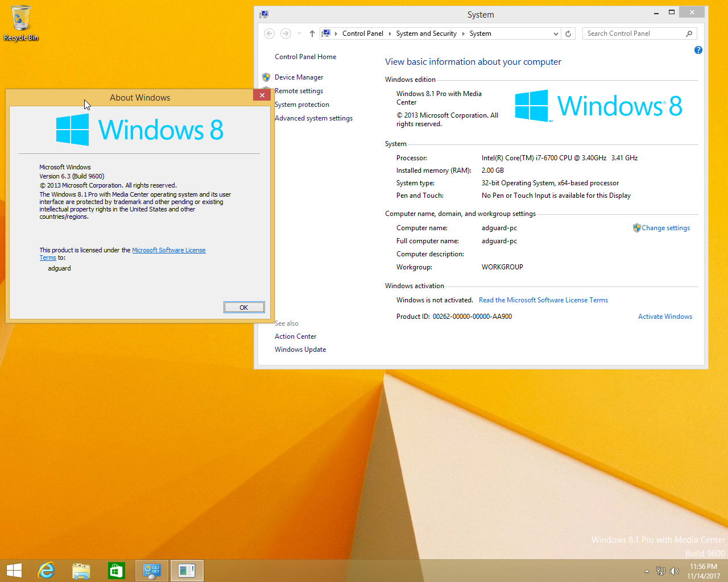Close the About Windows dialog
Screen dimensions: 728x582
click(x=262, y=95)
